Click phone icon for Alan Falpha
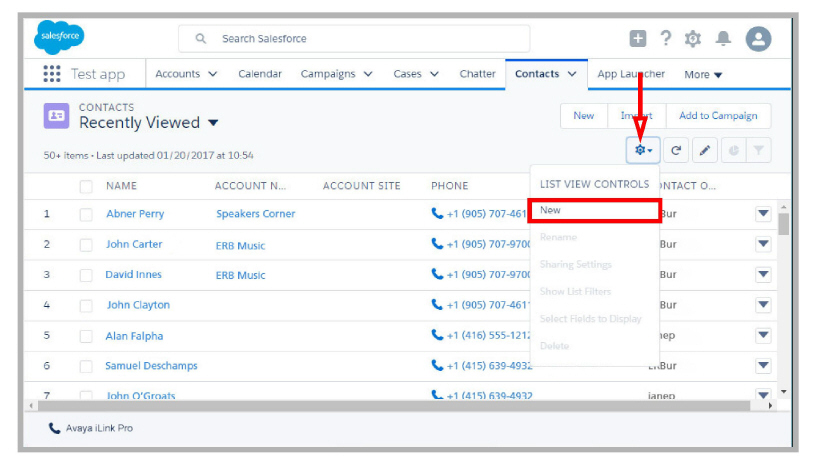816x466 pixels. tap(437, 335)
